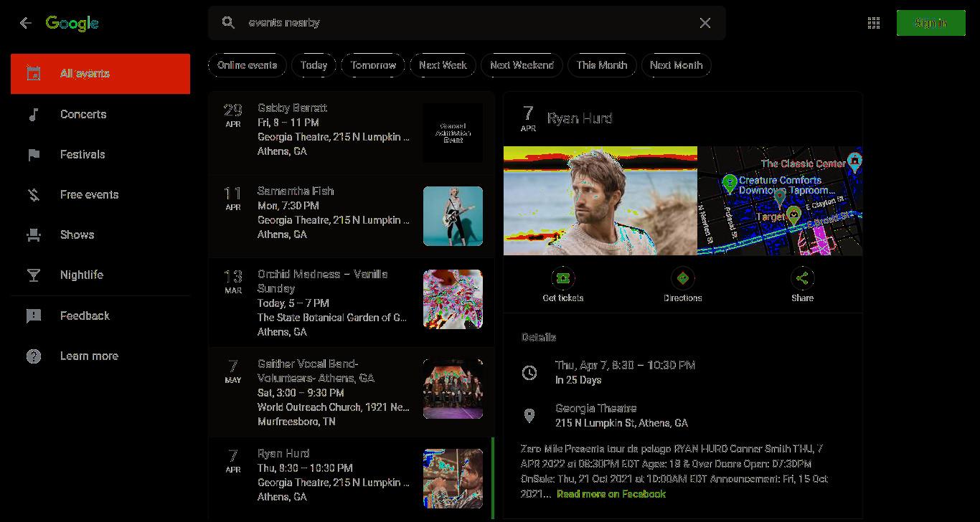Apply the This Month filter chip
Viewport: 980px width, 522px height.
(x=601, y=65)
